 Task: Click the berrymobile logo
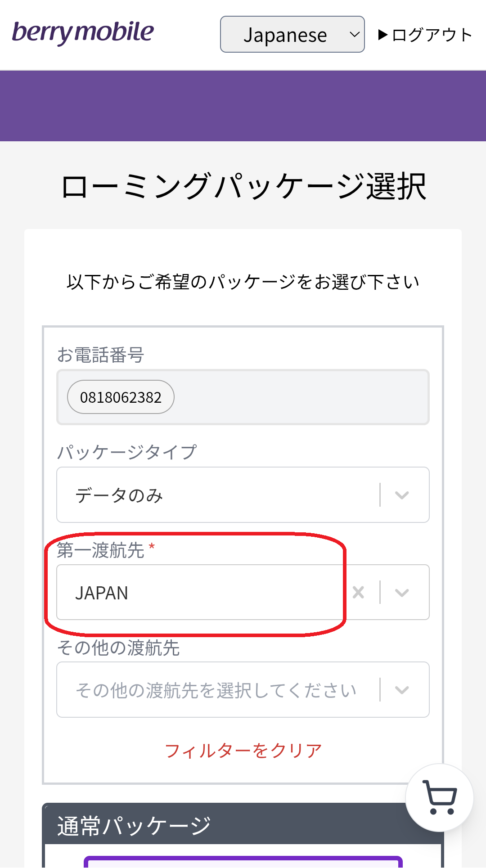click(83, 33)
